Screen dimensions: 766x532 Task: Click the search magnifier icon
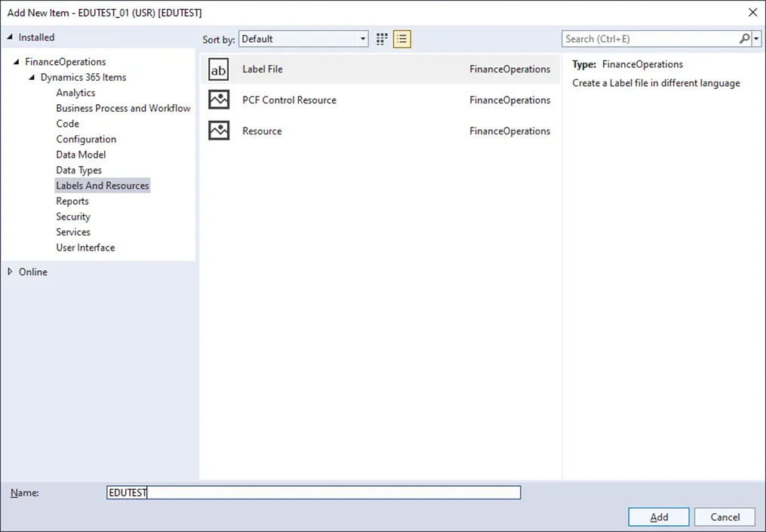coord(745,38)
